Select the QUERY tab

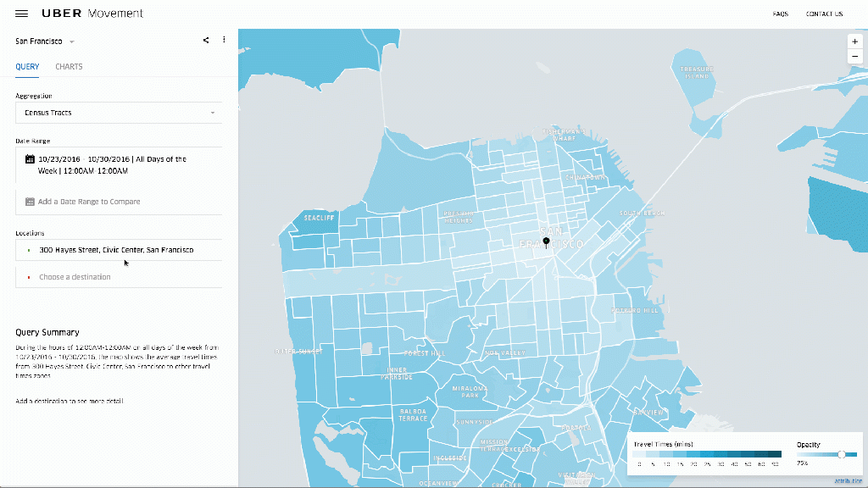pos(26,67)
